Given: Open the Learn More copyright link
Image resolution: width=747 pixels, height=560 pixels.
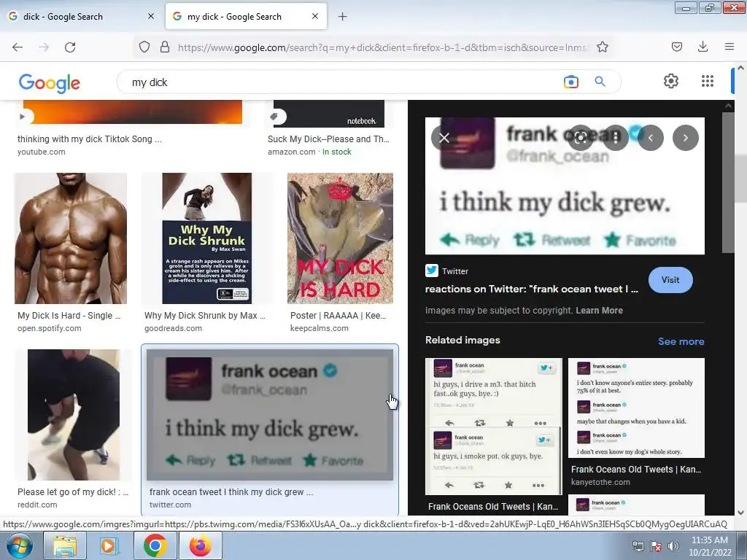Looking at the screenshot, I should tap(600, 311).
